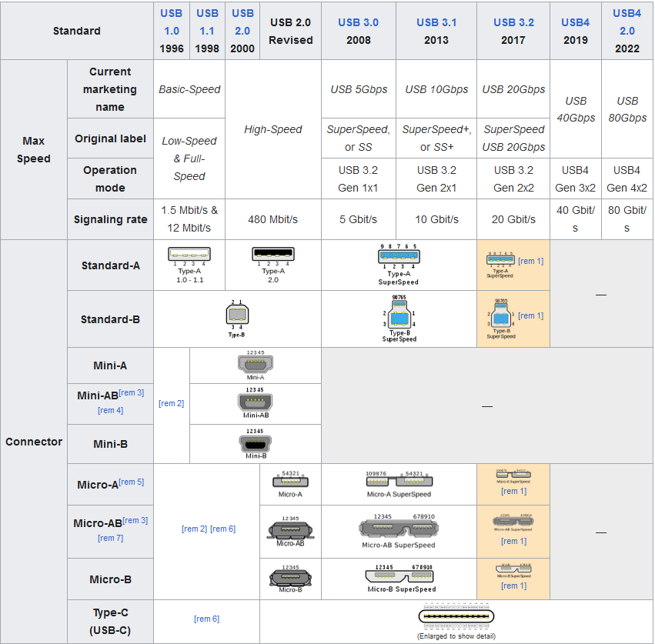Image resolution: width=655 pixels, height=644 pixels.
Task: Click the rem 4 footnote under Mini-AB
Action: tap(111, 410)
